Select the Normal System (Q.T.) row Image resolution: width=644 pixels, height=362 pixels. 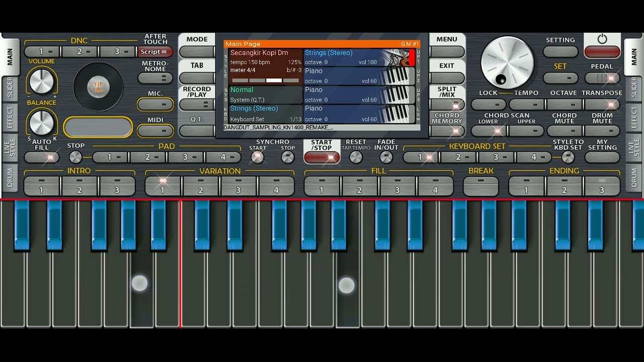(x=266, y=95)
